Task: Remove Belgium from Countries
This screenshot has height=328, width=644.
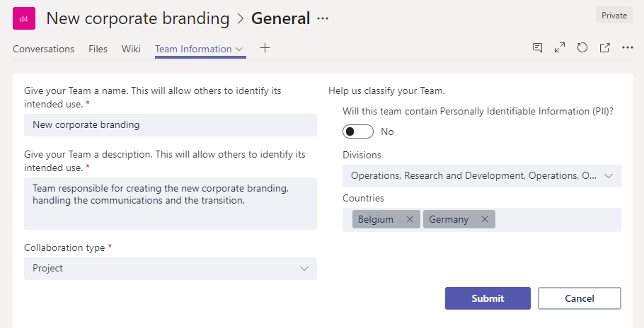Action: [409, 219]
